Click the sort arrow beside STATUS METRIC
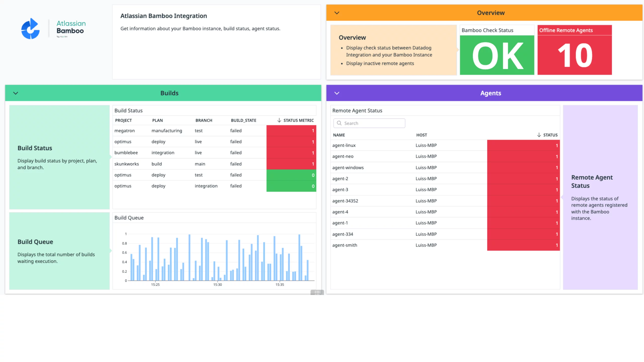This screenshot has height=362, width=644. coord(279,120)
